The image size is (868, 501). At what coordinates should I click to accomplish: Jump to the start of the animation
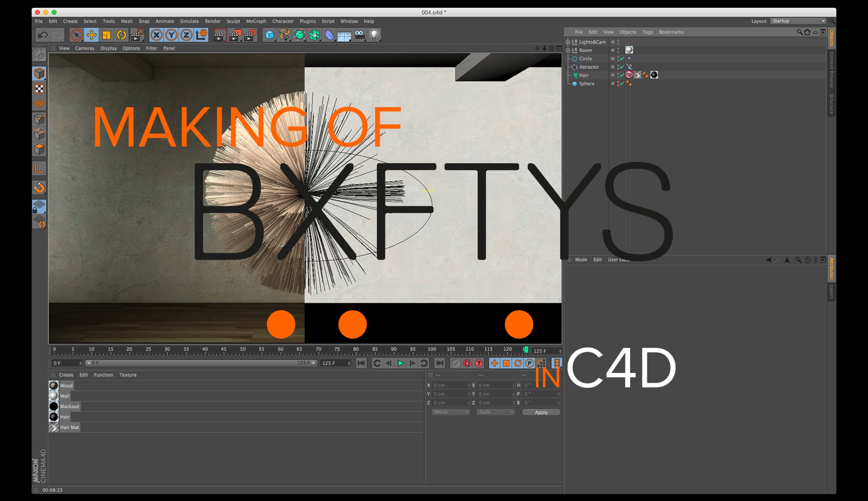pyautogui.click(x=361, y=363)
